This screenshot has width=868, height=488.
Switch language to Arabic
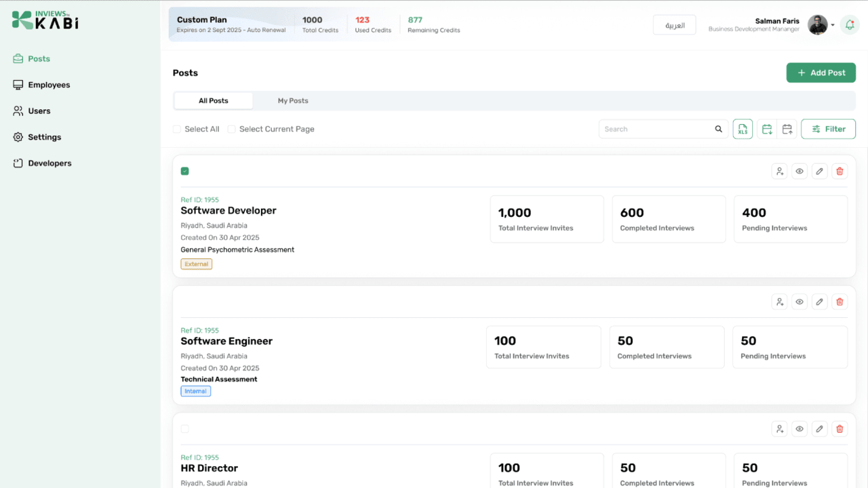pos(675,25)
